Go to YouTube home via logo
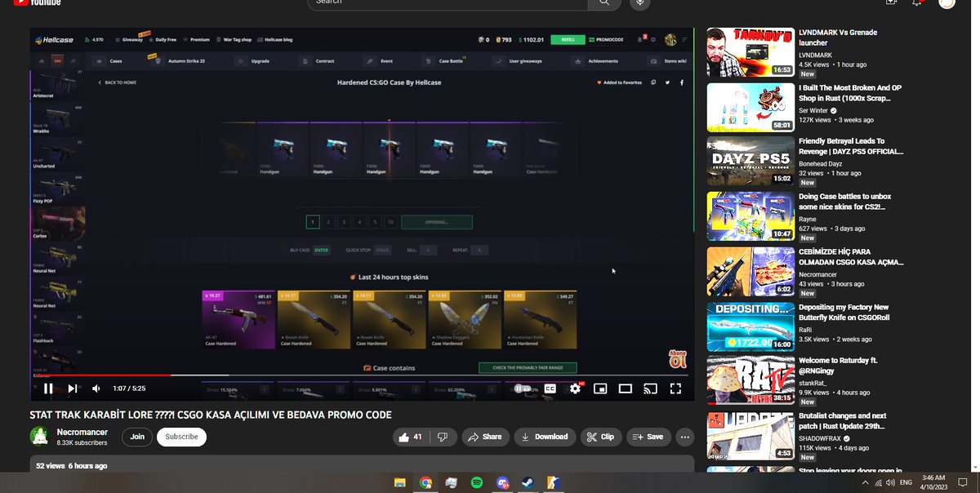This screenshot has width=980, height=493. pos(39,2)
